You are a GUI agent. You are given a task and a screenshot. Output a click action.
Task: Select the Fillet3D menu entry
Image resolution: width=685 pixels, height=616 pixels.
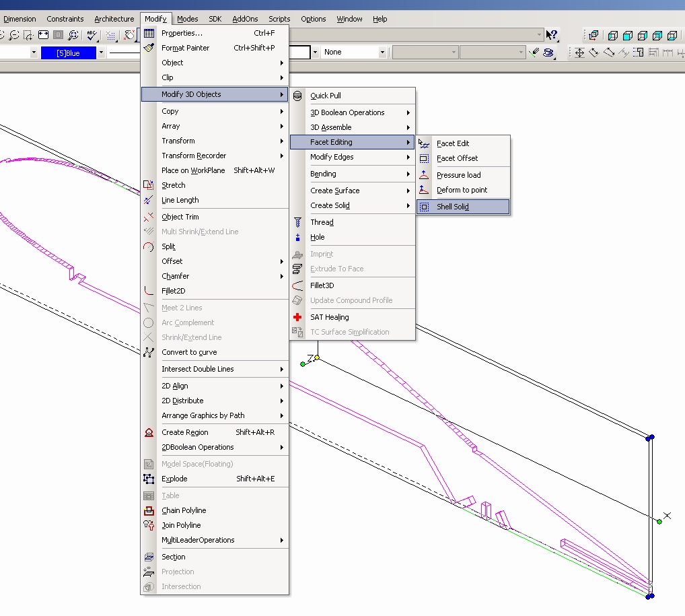click(322, 285)
